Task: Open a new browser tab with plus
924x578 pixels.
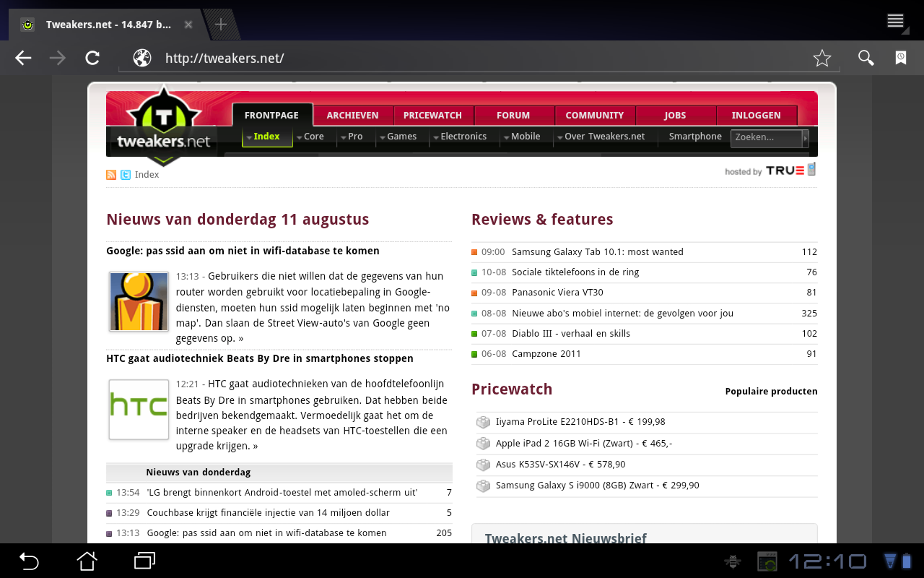Action: 221,25
